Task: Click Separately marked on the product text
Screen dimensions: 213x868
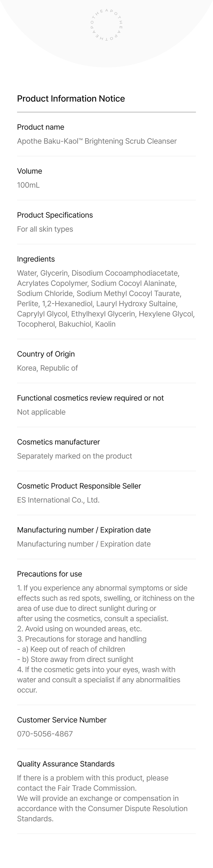Action: click(75, 456)
